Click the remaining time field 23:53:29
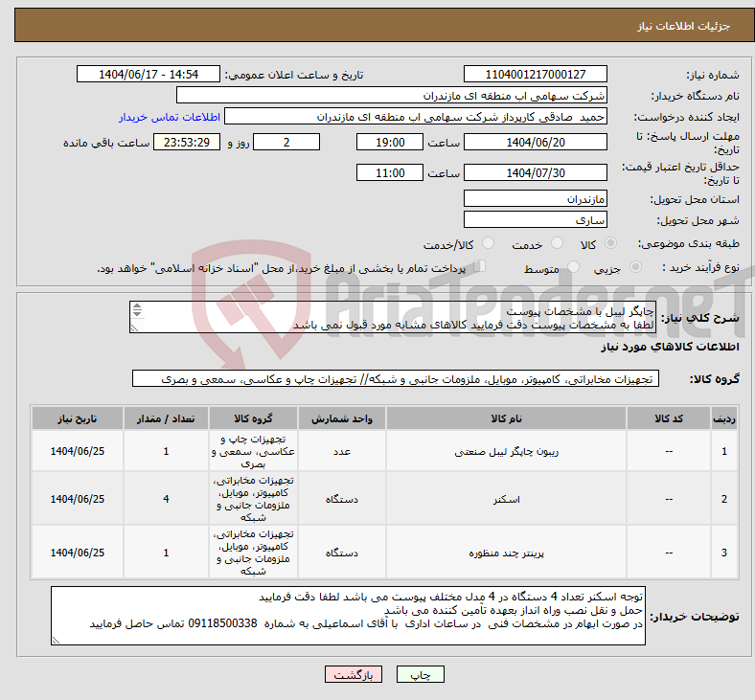 [x=187, y=143]
